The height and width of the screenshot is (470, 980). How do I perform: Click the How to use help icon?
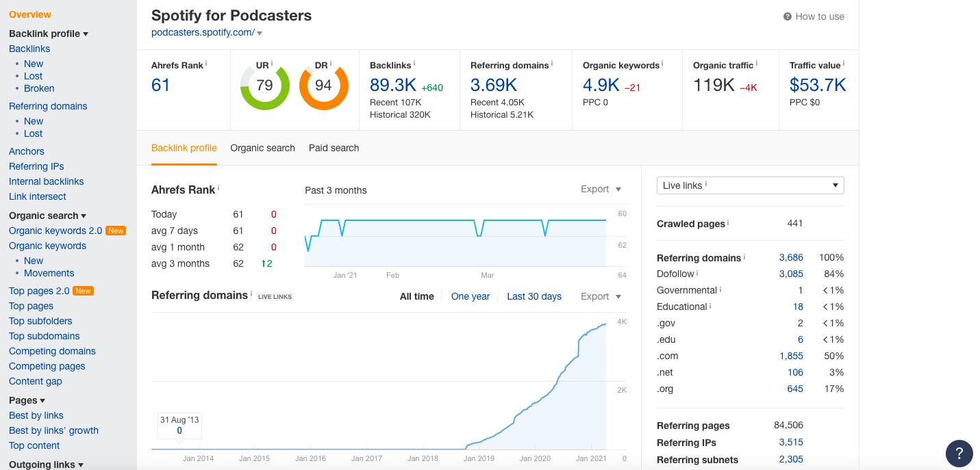788,16
